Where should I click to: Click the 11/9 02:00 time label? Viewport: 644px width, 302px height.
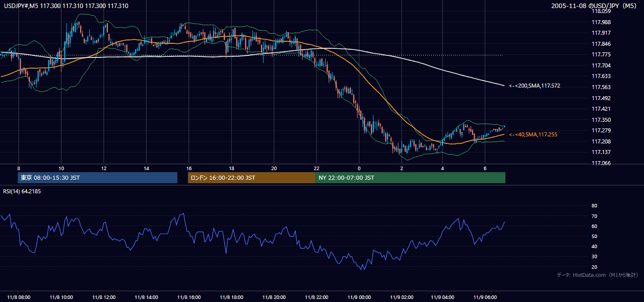(x=401, y=297)
